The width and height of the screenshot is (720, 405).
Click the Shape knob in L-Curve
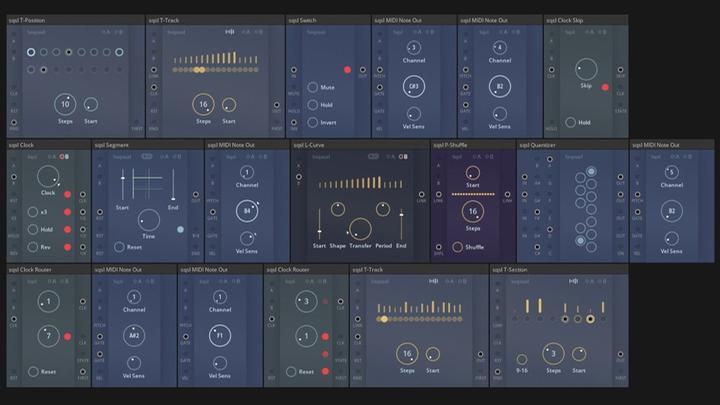(338, 209)
